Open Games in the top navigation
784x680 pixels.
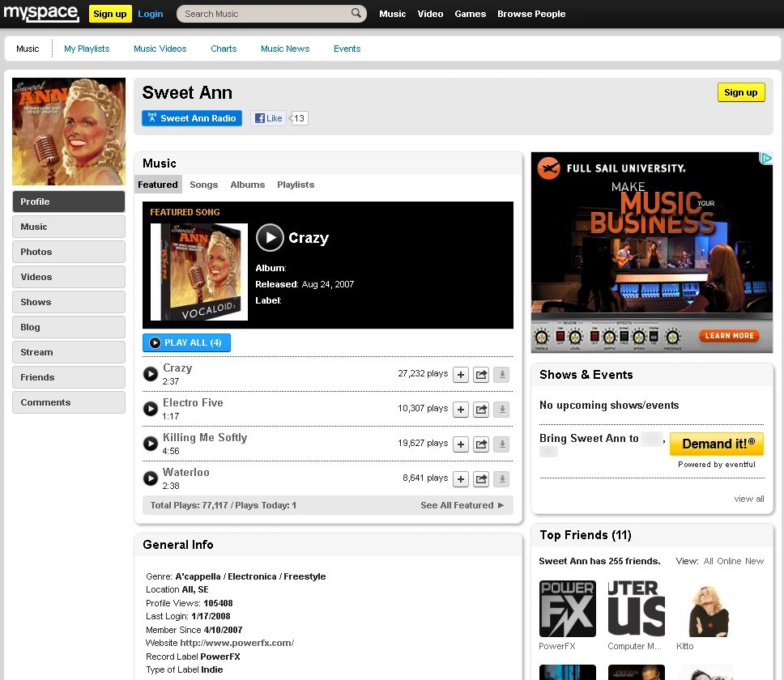(x=470, y=14)
